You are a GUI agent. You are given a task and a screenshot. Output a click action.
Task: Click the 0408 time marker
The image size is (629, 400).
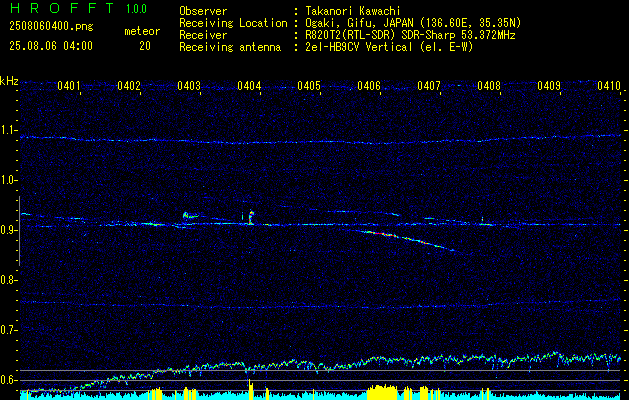click(x=489, y=85)
